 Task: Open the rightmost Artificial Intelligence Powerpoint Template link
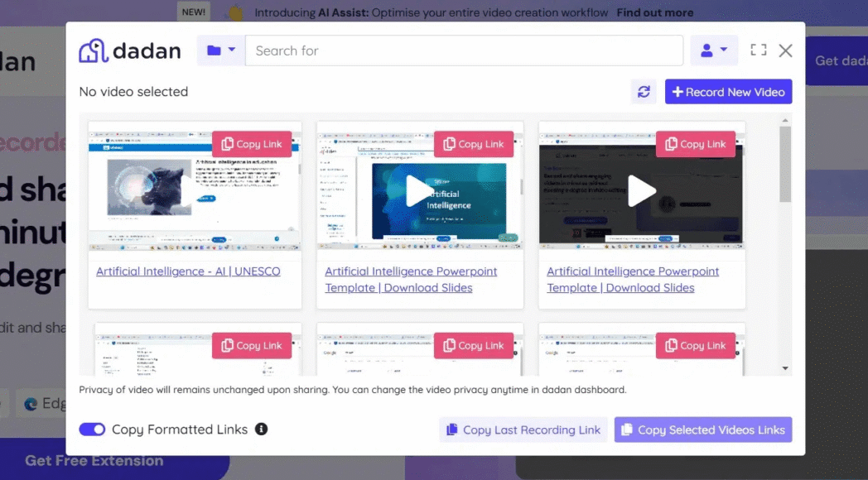[x=633, y=279]
